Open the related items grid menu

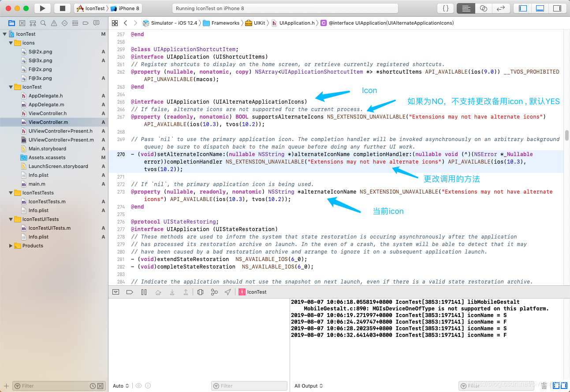[115, 23]
